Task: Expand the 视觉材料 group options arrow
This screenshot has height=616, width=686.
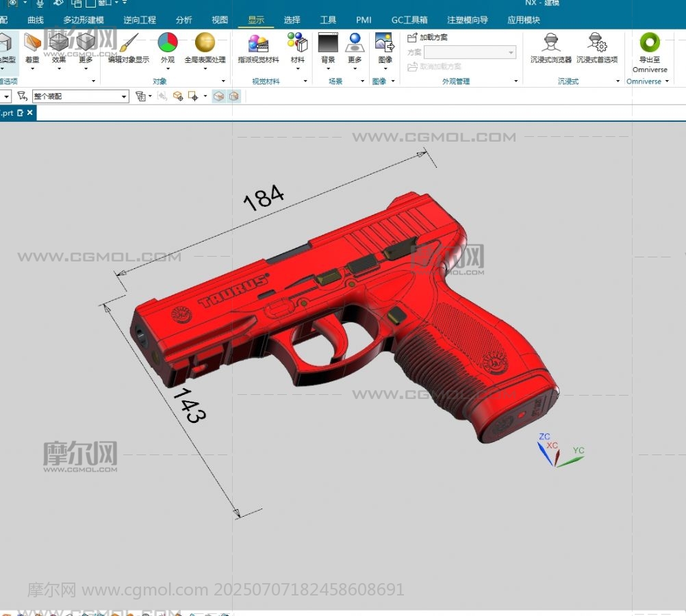Action: click(305, 81)
